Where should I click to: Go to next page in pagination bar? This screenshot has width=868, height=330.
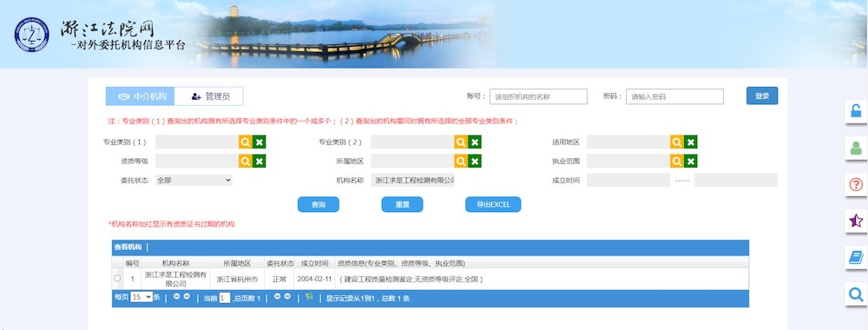coord(277,297)
